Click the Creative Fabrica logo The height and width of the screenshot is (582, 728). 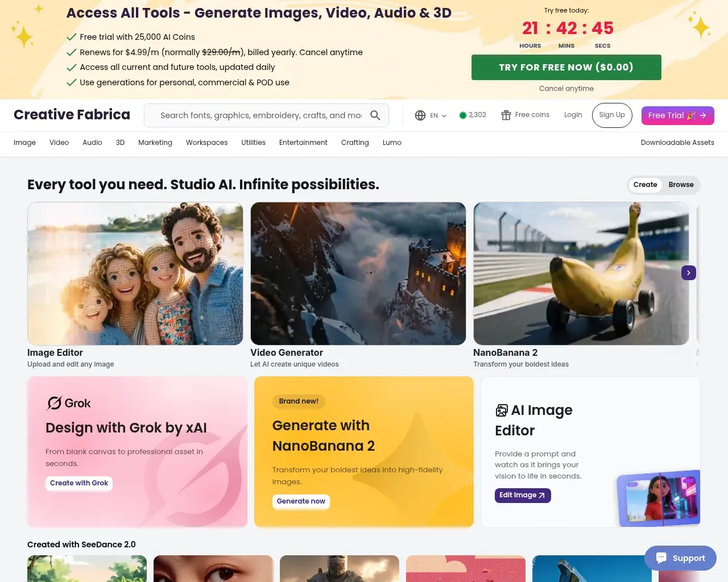[x=72, y=115]
